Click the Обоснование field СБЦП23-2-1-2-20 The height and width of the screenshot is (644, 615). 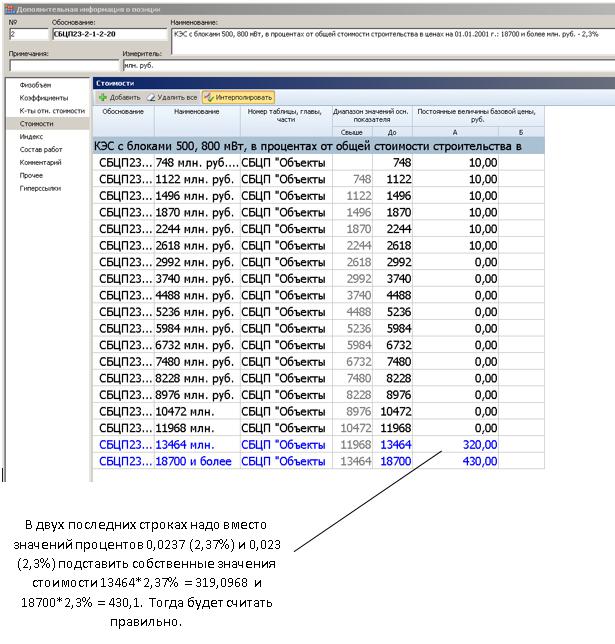point(110,34)
